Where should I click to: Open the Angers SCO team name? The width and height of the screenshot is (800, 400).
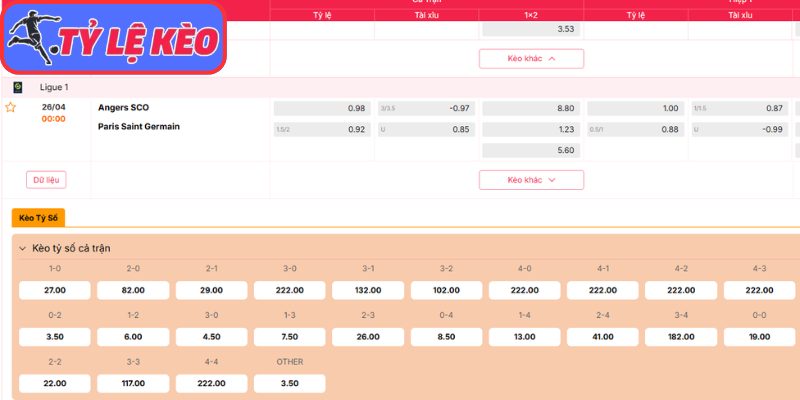(123, 108)
